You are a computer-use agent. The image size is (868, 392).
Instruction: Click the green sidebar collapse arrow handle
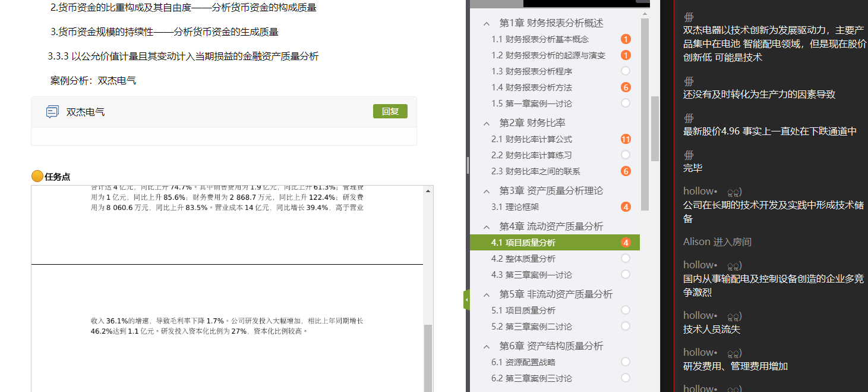click(x=466, y=300)
